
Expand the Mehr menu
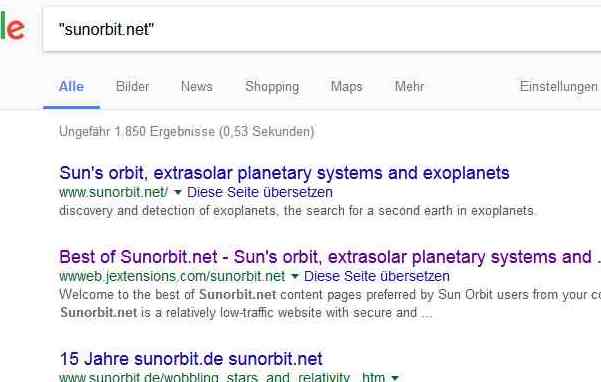click(409, 87)
